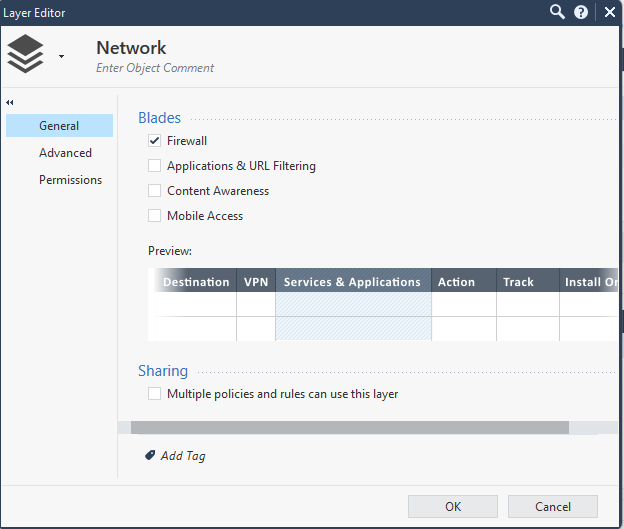Click the tag icon beside Add Tag
624x529 pixels.
(x=150, y=455)
